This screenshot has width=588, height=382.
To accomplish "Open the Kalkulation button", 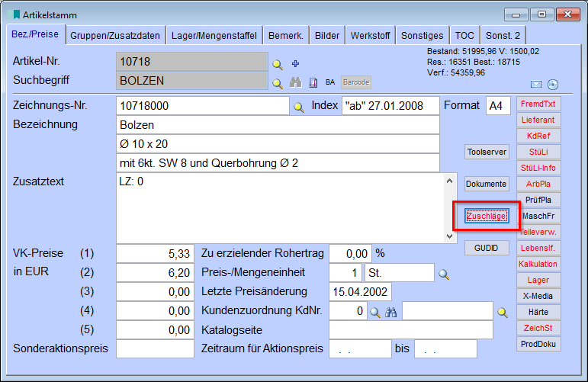I will point(538,264).
